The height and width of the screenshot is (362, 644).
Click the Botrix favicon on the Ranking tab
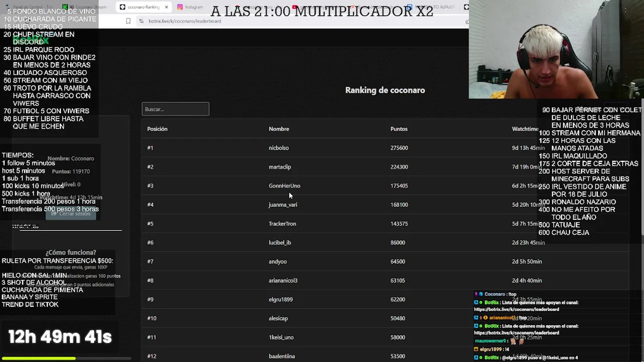122,7
